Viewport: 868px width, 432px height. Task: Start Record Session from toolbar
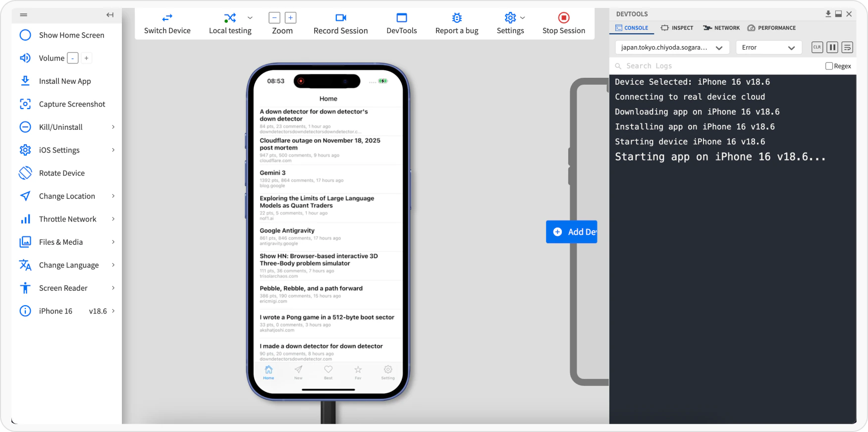[x=341, y=24]
